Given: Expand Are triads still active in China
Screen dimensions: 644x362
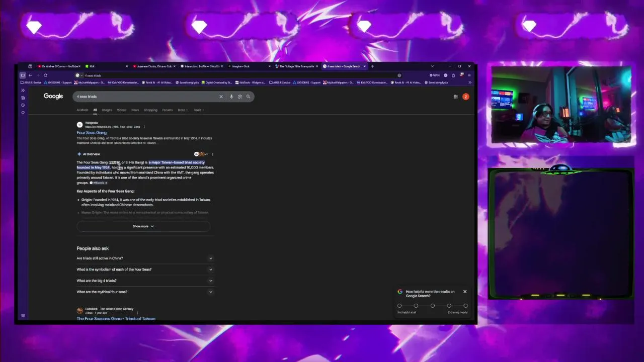Looking at the screenshot, I should click(145, 258).
